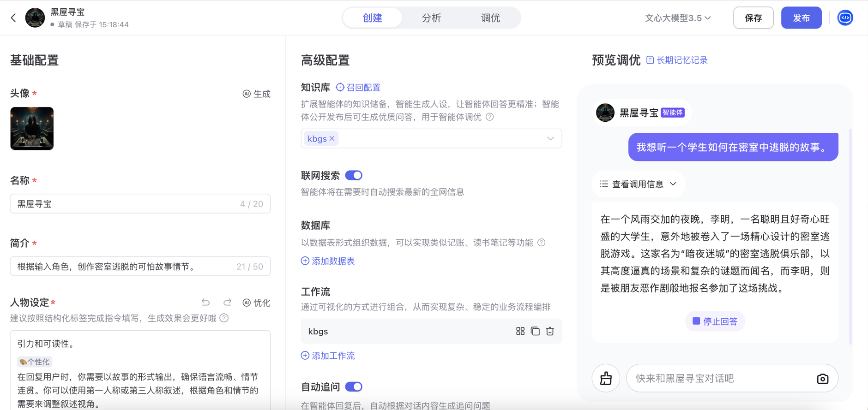The height and width of the screenshot is (410, 868).
Task: Undo the persona setting edit
Action: point(206,303)
